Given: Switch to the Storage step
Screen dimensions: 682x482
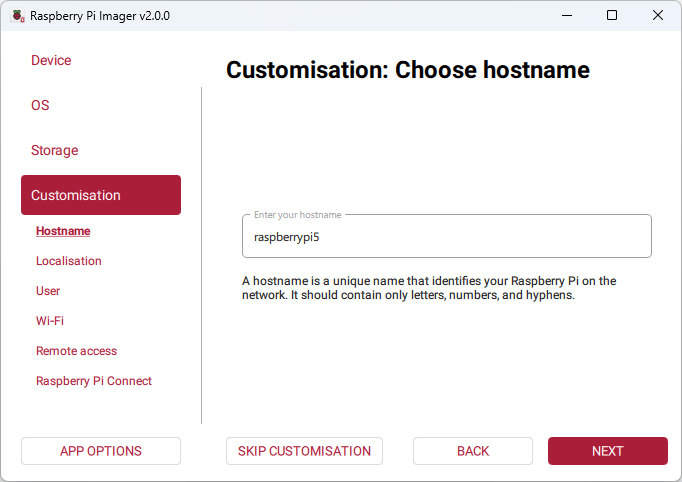Looking at the screenshot, I should (x=54, y=150).
